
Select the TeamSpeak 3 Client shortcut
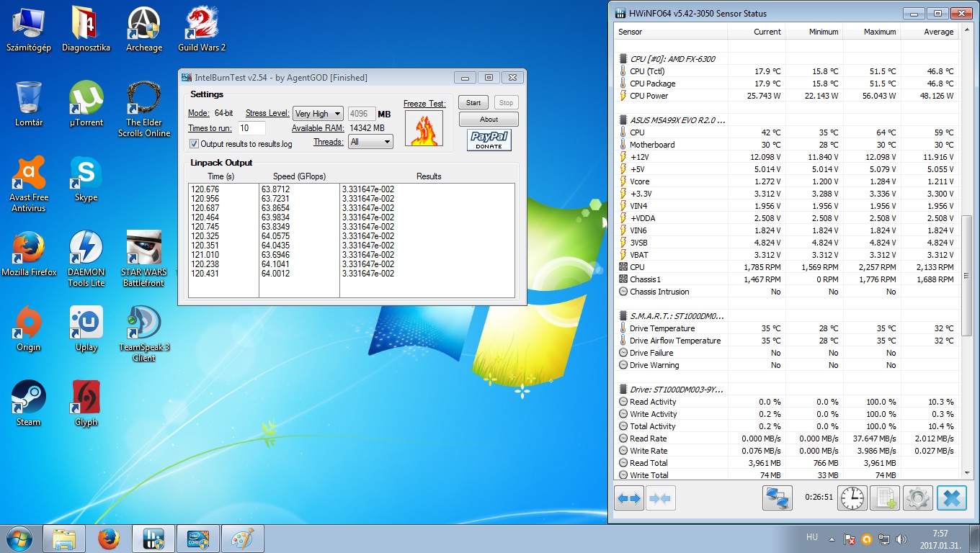click(x=144, y=333)
